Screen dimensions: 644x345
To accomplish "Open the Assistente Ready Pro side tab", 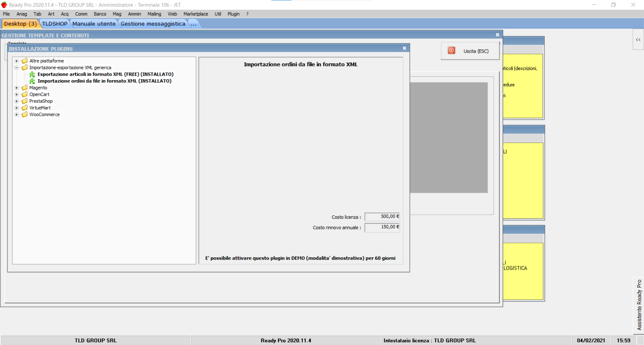I will click(639, 305).
